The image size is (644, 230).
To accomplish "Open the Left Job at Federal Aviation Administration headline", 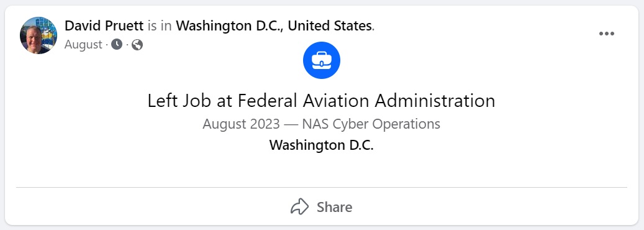I will coord(322,101).
